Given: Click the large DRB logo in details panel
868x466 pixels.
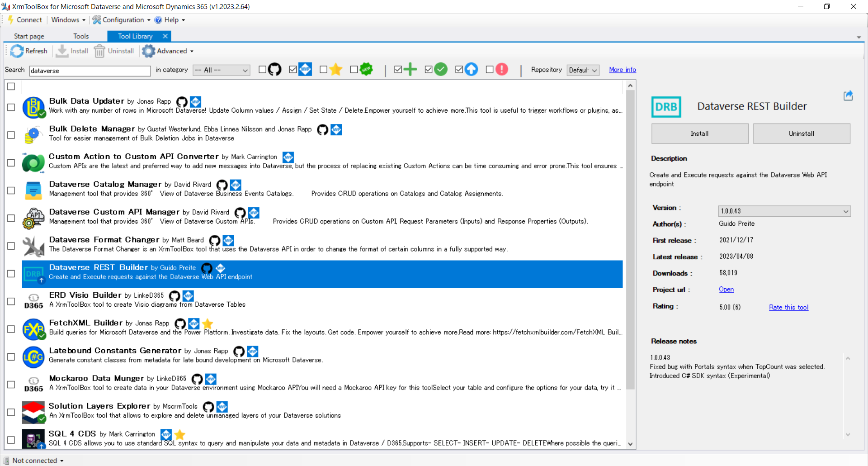Looking at the screenshot, I should click(x=666, y=107).
